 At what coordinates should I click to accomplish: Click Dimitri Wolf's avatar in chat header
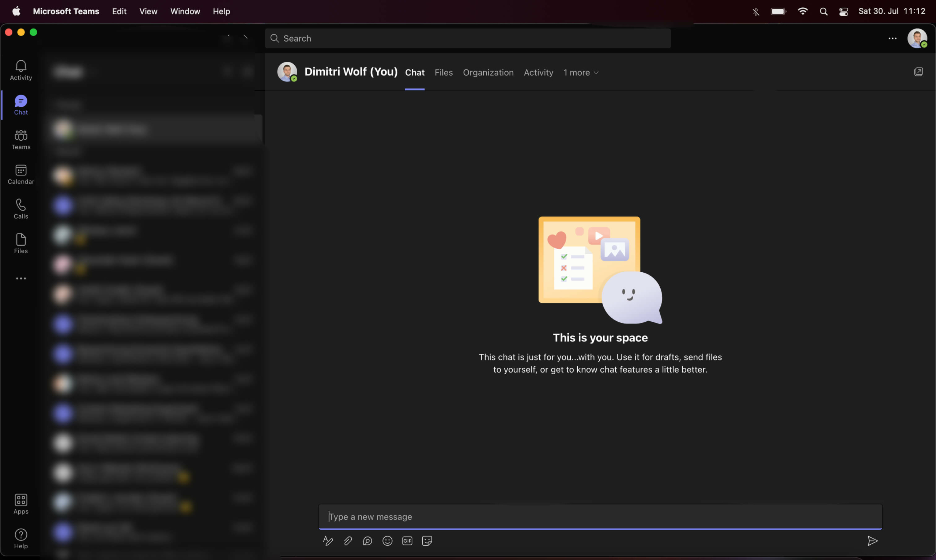(287, 72)
